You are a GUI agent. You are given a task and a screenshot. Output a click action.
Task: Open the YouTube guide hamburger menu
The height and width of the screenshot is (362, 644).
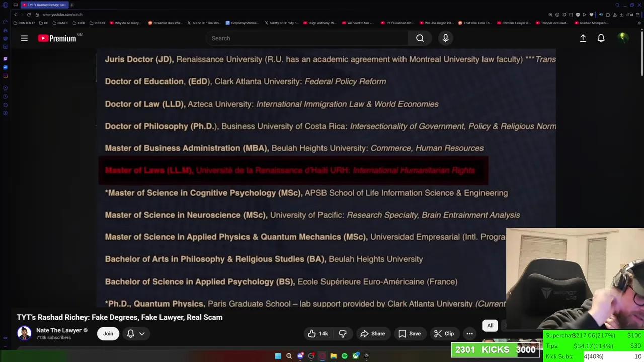tap(24, 38)
